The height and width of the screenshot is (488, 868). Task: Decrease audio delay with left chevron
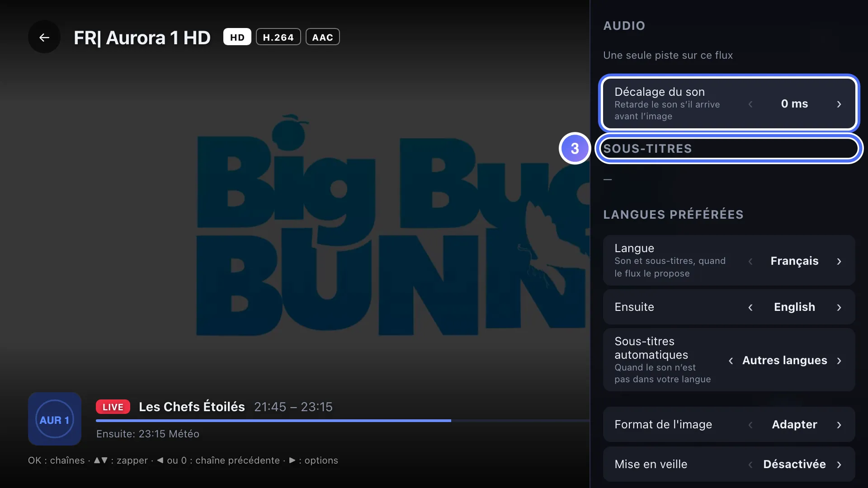(x=750, y=104)
